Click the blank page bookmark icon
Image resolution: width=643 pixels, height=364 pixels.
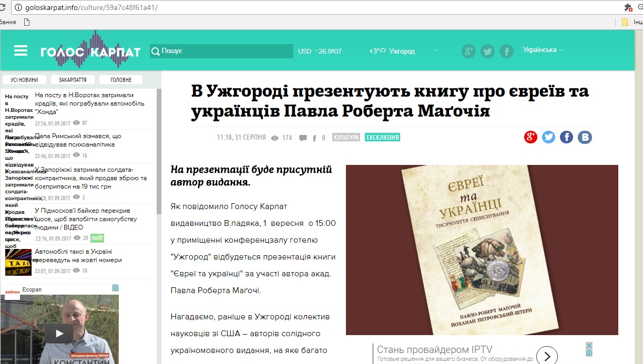(x=27, y=22)
